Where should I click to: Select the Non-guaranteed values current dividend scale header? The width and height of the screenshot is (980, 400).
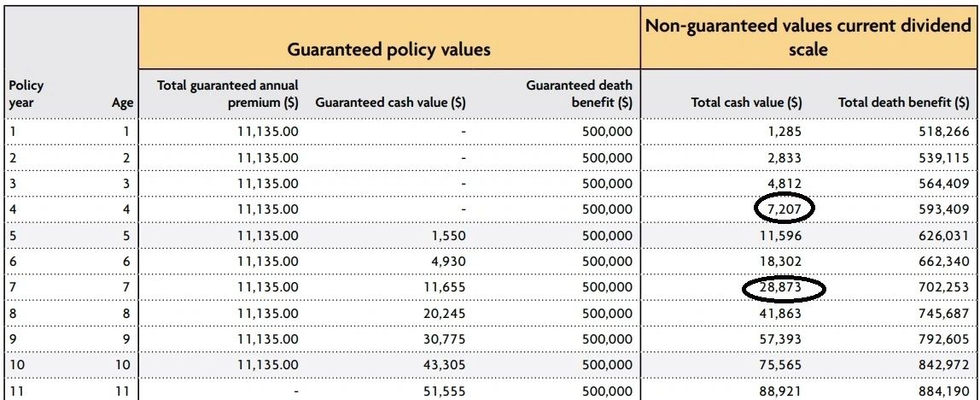(x=808, y=38)
